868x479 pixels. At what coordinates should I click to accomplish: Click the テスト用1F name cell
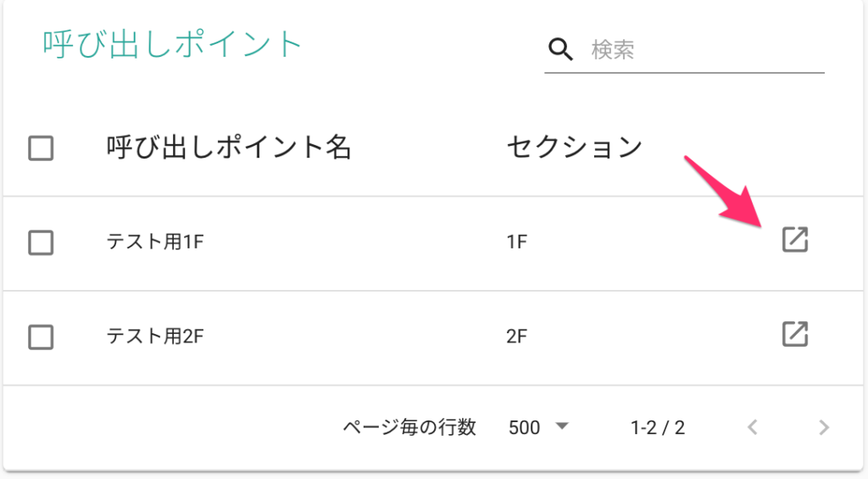155,242
